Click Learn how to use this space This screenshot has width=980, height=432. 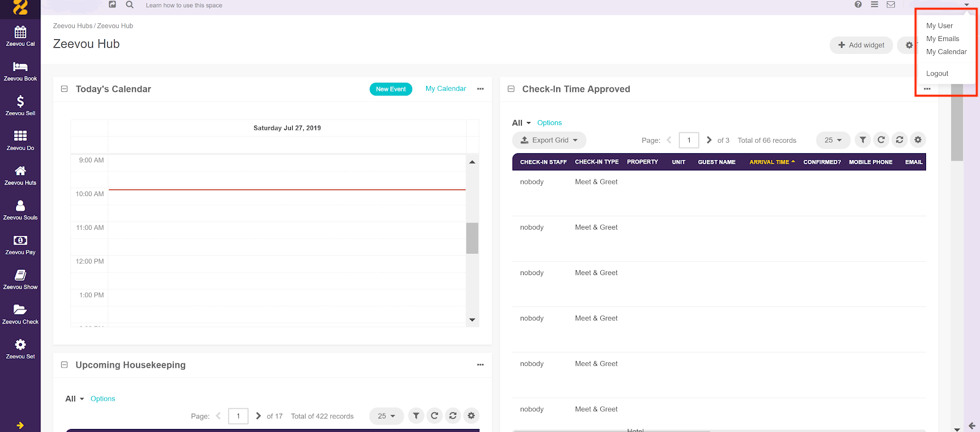(184, 5)
